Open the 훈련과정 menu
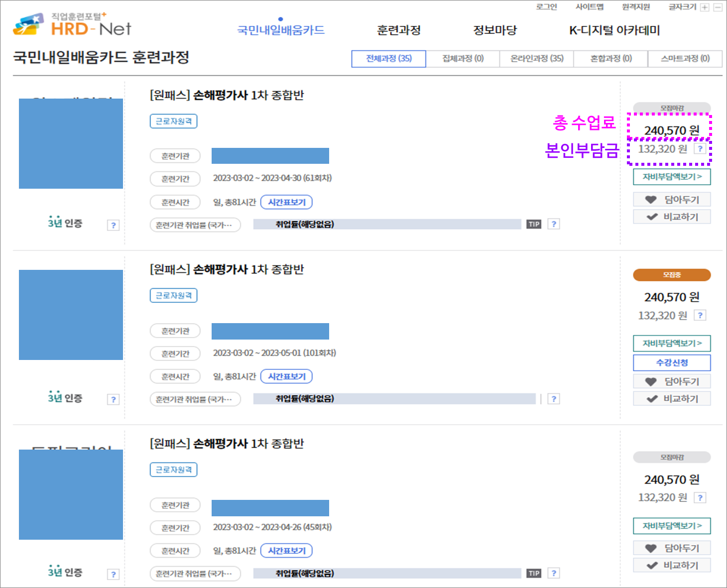 point(398,30)
